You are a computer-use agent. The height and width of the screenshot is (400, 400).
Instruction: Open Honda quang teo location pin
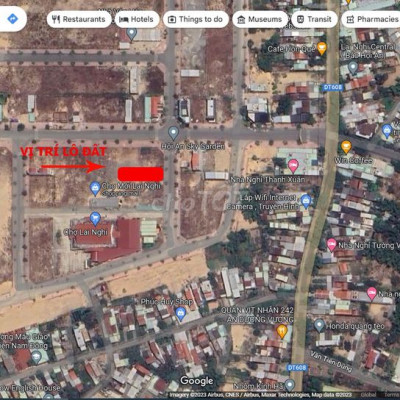pos(319,326)
